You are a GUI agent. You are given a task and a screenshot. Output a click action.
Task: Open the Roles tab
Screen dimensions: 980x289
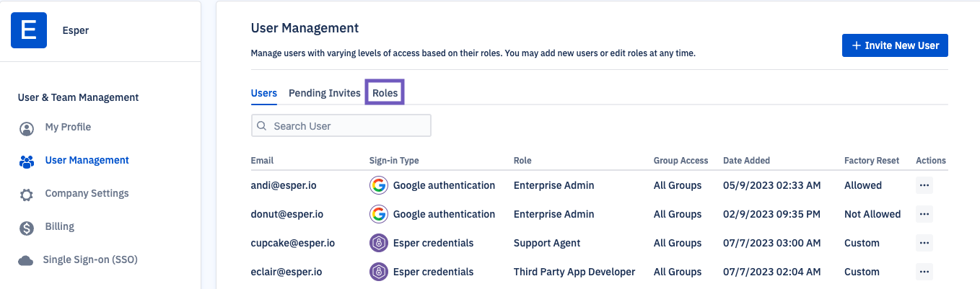385,93
